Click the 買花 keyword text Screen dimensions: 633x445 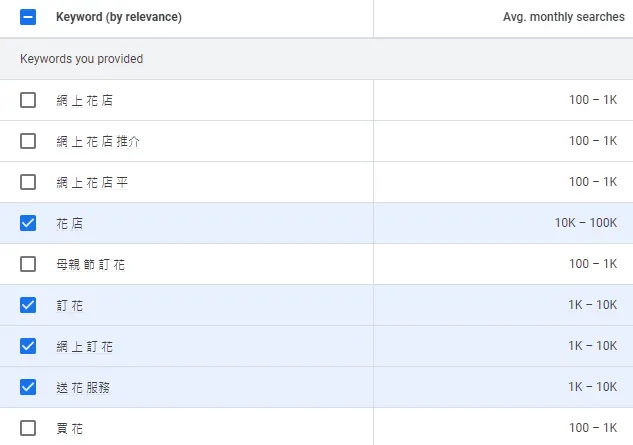70,428
